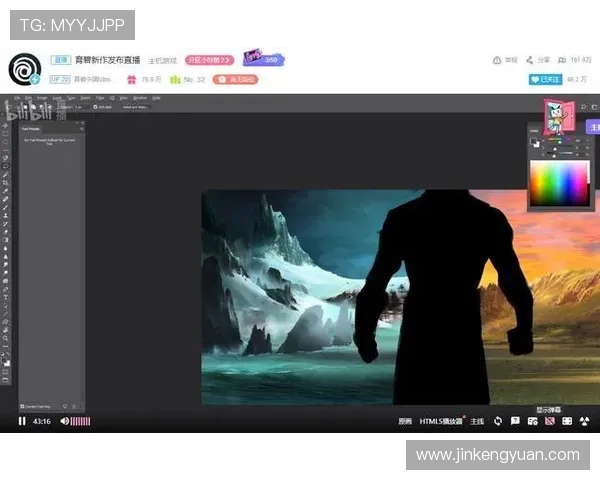Open the danmaku settings icon

(531, 421)
